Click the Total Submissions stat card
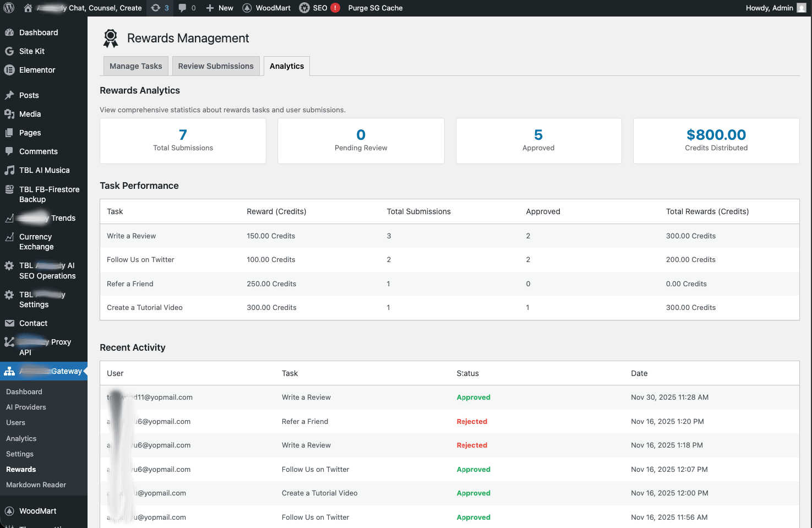This screenshot has height=528, width=812. 183,141
